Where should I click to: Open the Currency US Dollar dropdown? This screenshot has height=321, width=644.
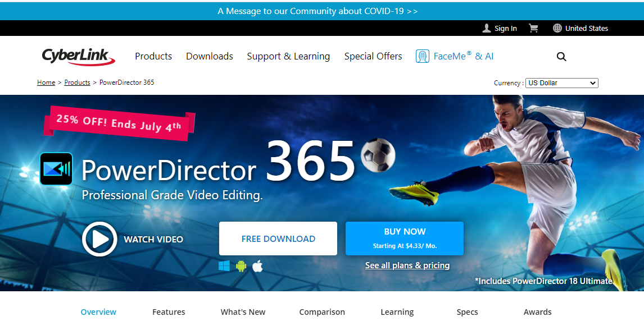(x=561, y=83)
